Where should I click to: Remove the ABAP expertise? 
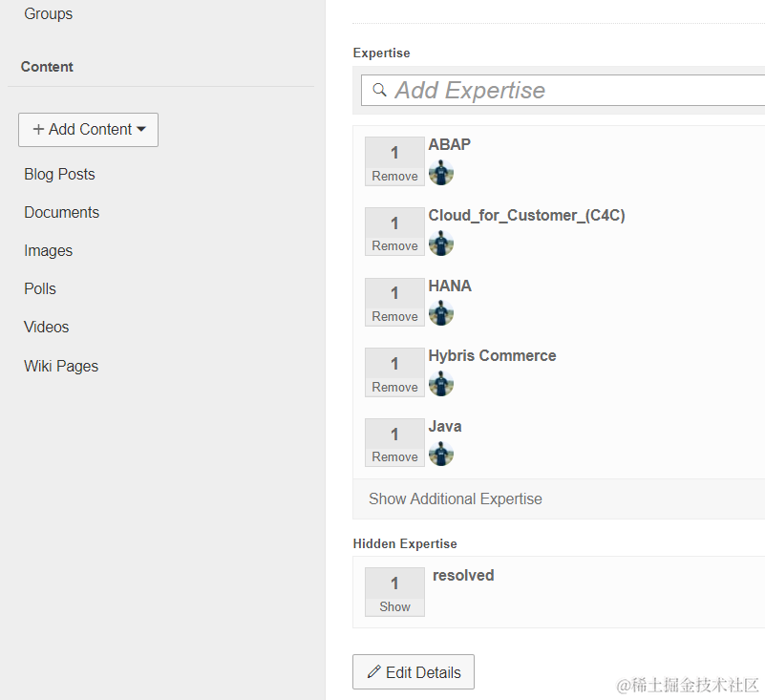coord(394,176)
